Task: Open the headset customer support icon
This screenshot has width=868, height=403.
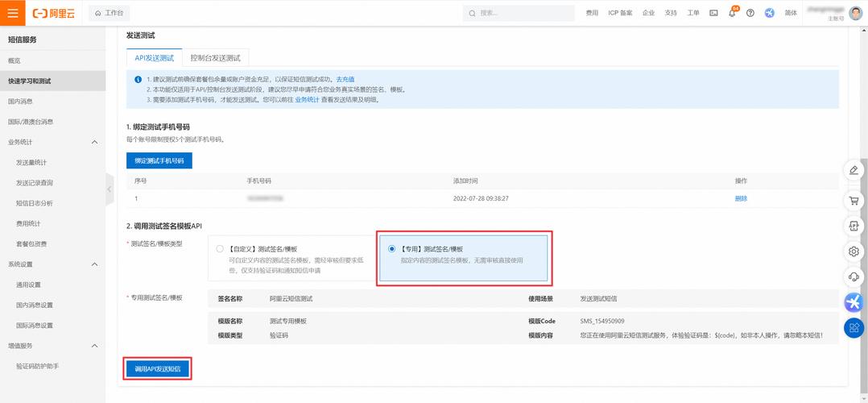Action: coord(854,276)
